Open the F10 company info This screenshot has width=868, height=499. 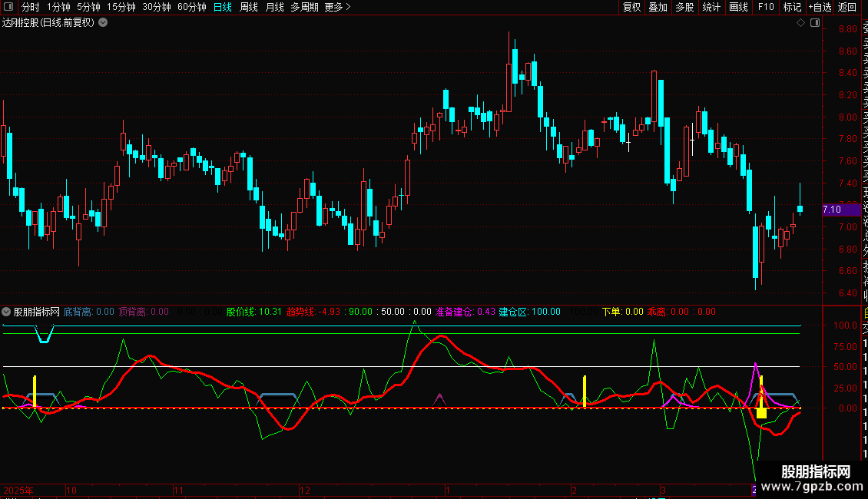[x=766, y=7]
